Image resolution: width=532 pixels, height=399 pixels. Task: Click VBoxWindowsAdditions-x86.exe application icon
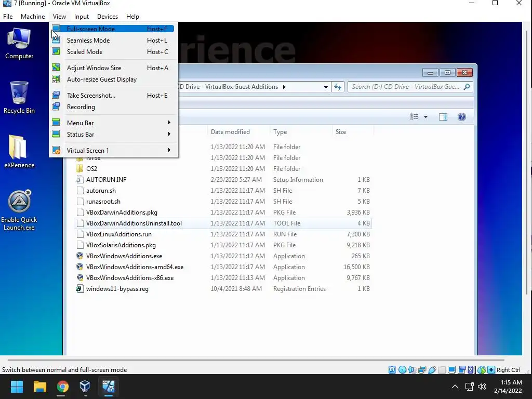click(79, 277)
